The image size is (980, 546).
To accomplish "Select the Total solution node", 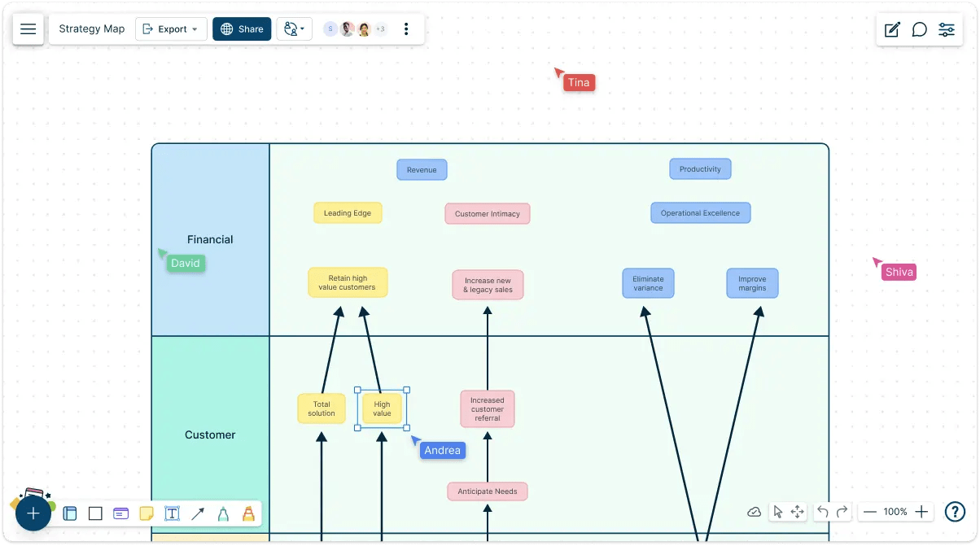I will click(322, 408).
